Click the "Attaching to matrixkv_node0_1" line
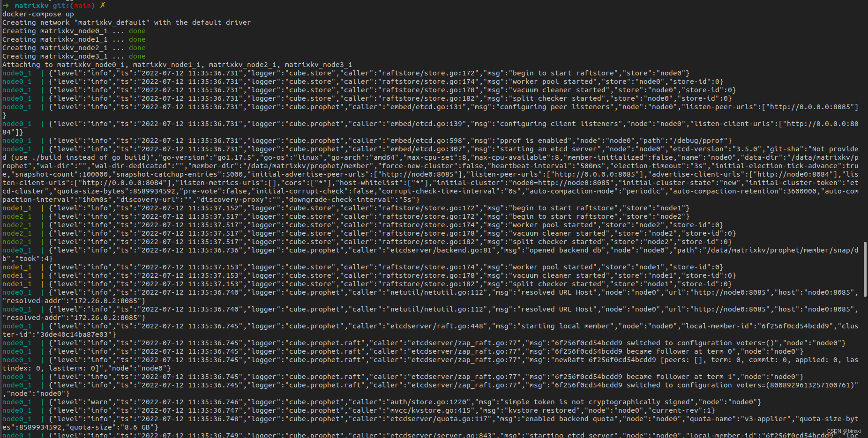Viewport: 868px width, 438px height. [177, 65]
